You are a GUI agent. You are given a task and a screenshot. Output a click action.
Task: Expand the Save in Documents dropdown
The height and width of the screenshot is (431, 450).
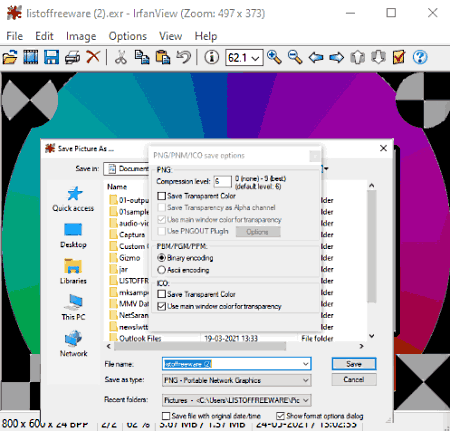click(326, 169)
